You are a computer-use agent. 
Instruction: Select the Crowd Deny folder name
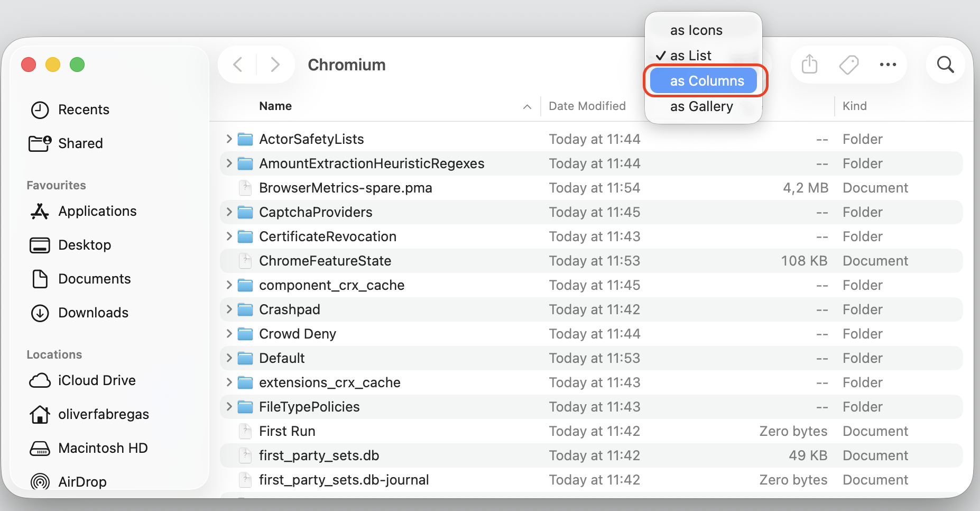pyautogui.click(x=298, y=334)
